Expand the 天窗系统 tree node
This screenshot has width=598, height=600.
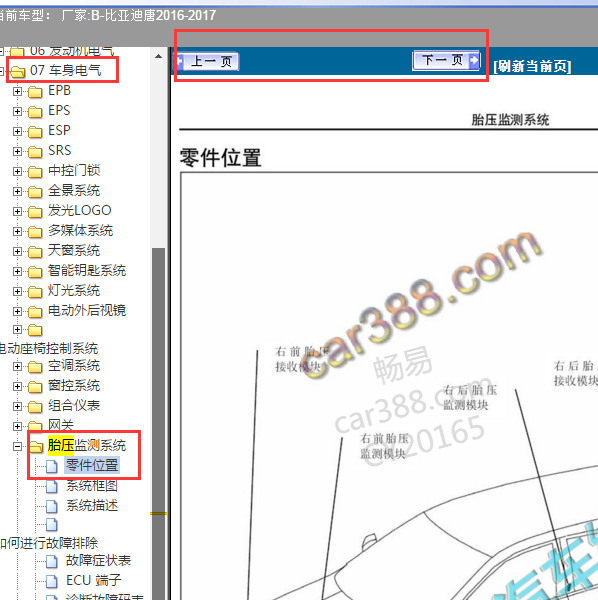pyautogui.click(x=17, y=251)
